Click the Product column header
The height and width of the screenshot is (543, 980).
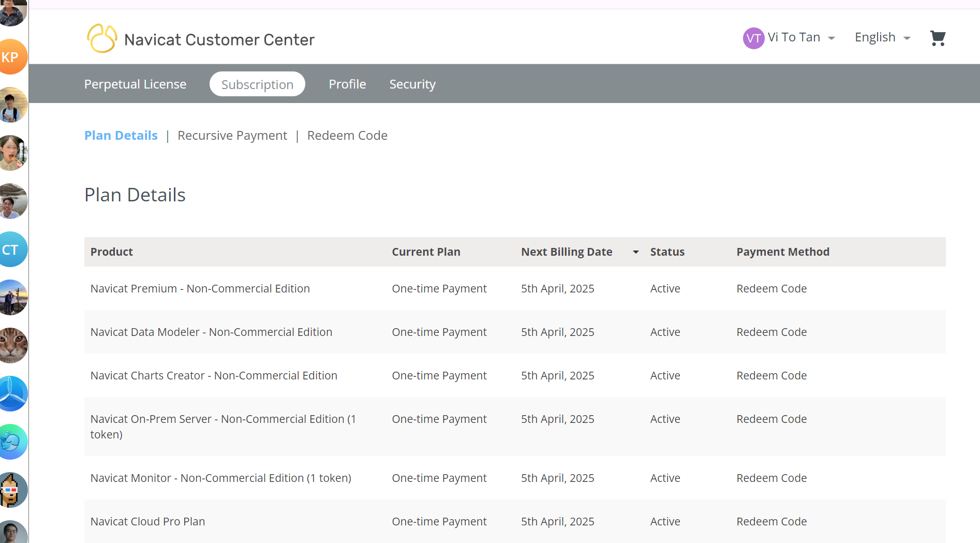pyautogui.click(x=112, y=252)
